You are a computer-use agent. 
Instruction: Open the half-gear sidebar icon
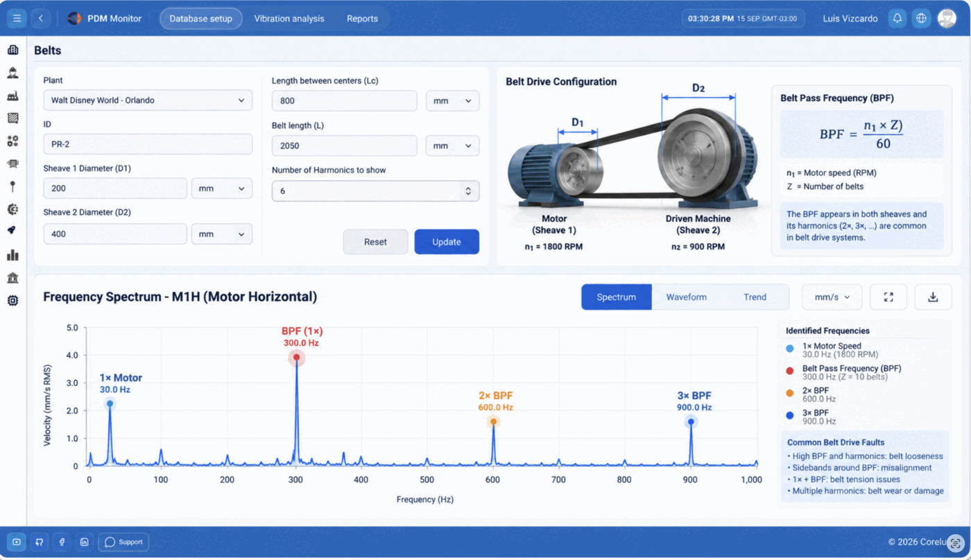coord(12,209)
